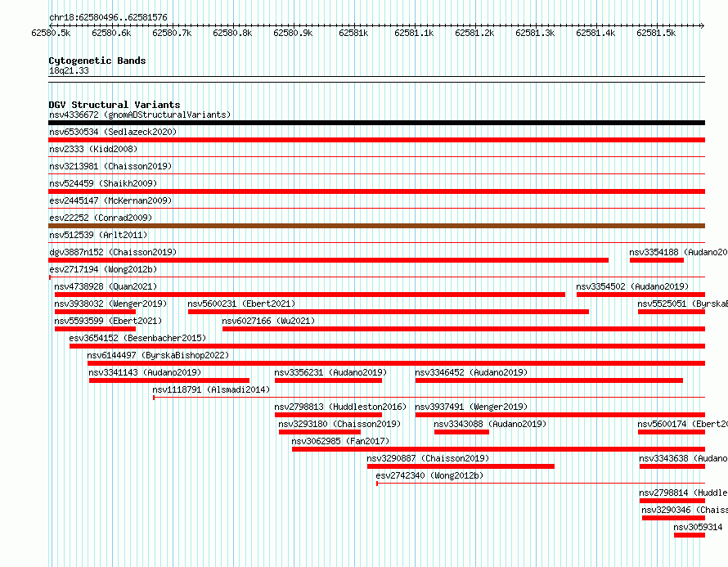Screen dimensions: 728x567
Task: Open nsv2798813 (Huddleston2016) variant
Action: (x=340, y=407)
